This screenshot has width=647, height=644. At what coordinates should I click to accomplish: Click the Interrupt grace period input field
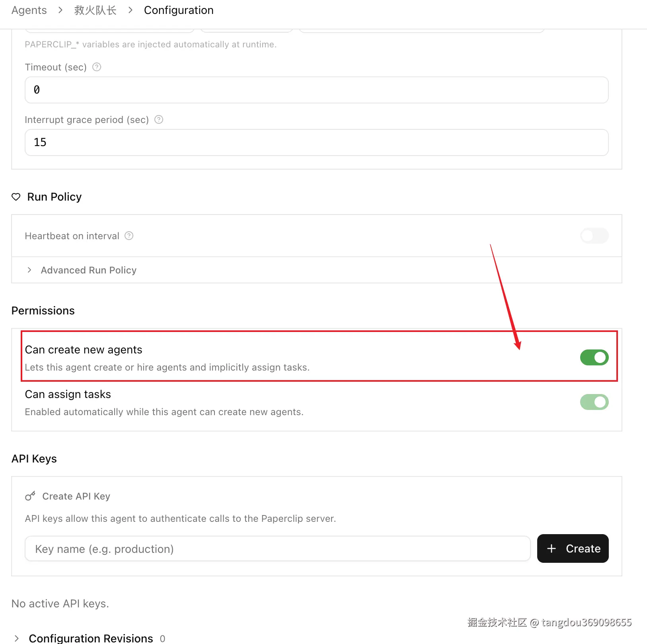coord(316,142)
